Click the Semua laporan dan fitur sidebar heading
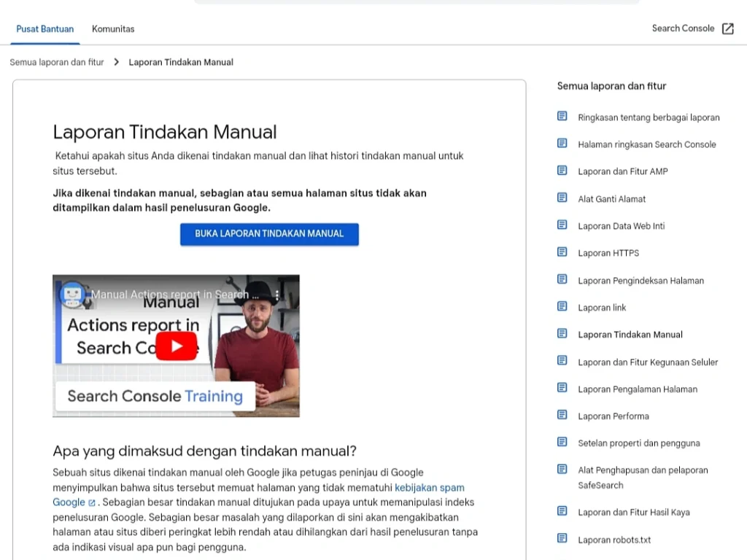The height and width of the screenshot is (560, 747). coord(611,86)
